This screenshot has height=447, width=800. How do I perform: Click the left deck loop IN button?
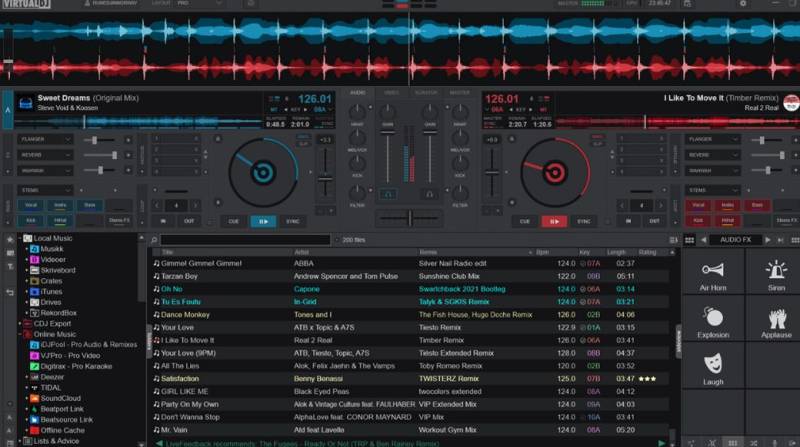(163, 221)
